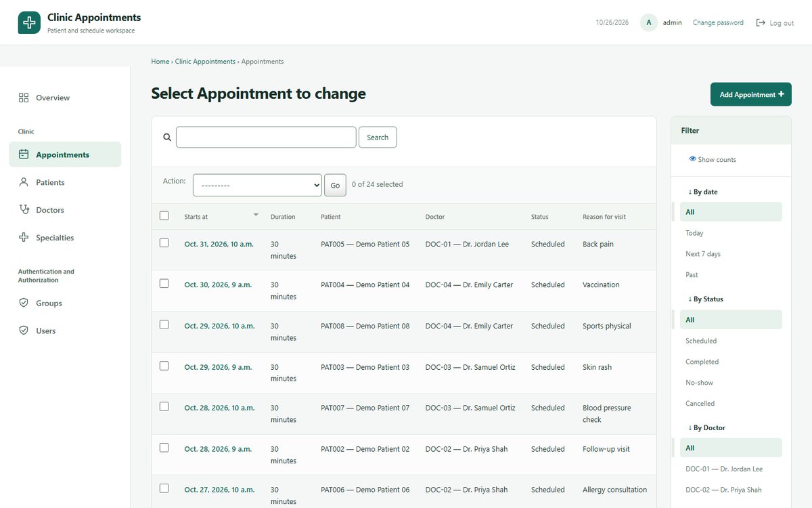Filter by status: Completed

coord(702,362)
